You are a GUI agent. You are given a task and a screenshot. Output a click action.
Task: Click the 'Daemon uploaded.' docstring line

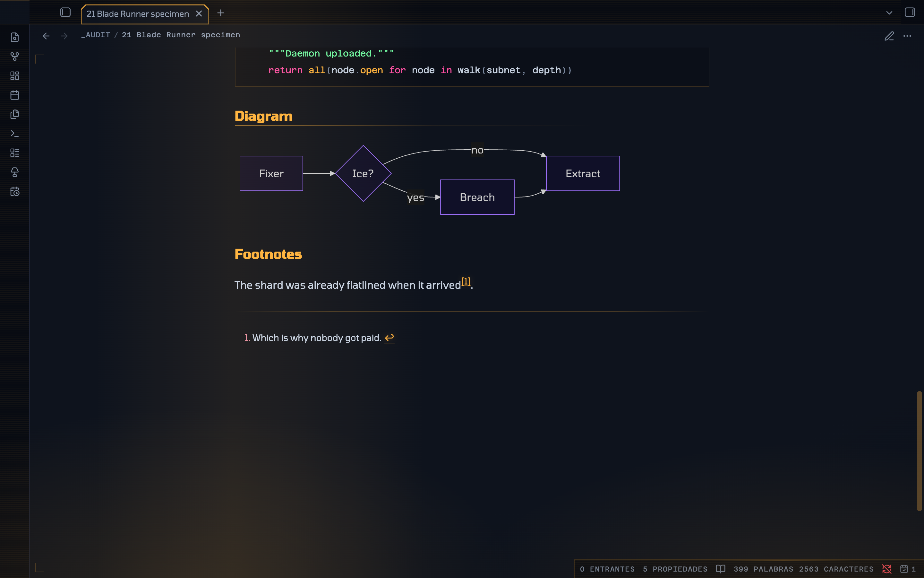[331, 54]
